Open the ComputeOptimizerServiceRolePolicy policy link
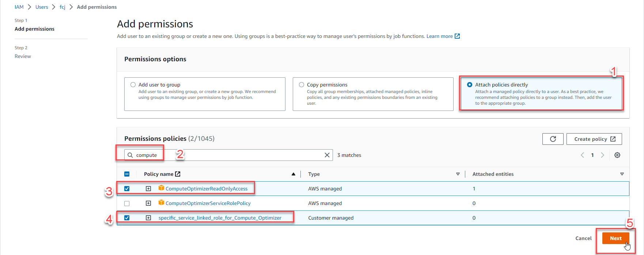The image size is (644, 255). pos(208,203)
